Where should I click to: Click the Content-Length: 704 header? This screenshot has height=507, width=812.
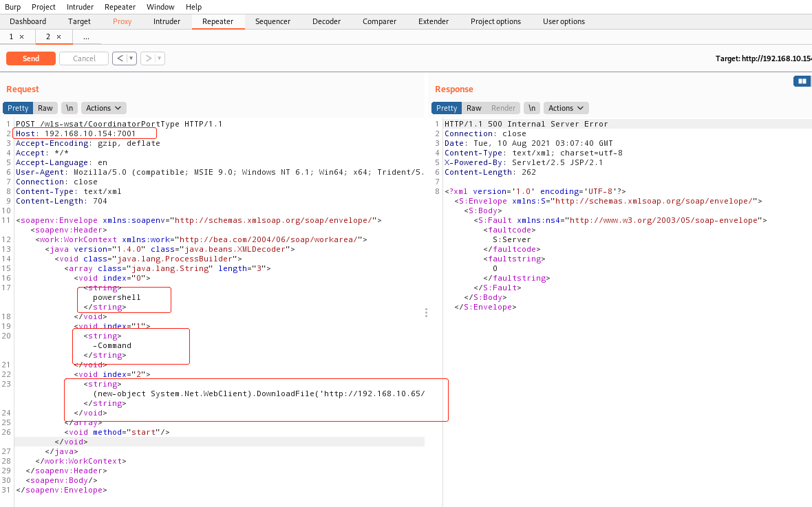coord(61,201)
